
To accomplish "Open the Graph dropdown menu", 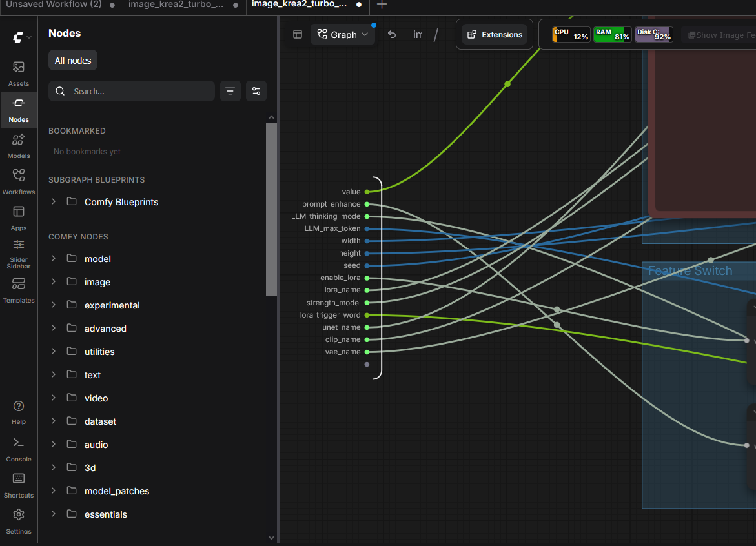I will coord(342,35).
